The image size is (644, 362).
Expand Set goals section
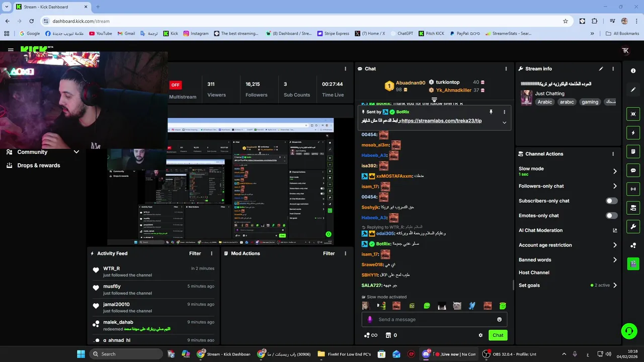click(615, 286)
